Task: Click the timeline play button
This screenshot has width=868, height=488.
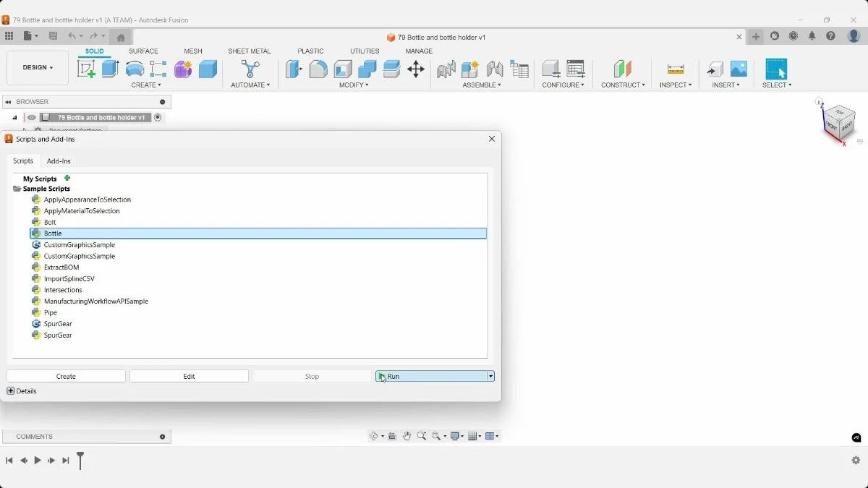Action: pyautogui.click(x=38, y=460)
